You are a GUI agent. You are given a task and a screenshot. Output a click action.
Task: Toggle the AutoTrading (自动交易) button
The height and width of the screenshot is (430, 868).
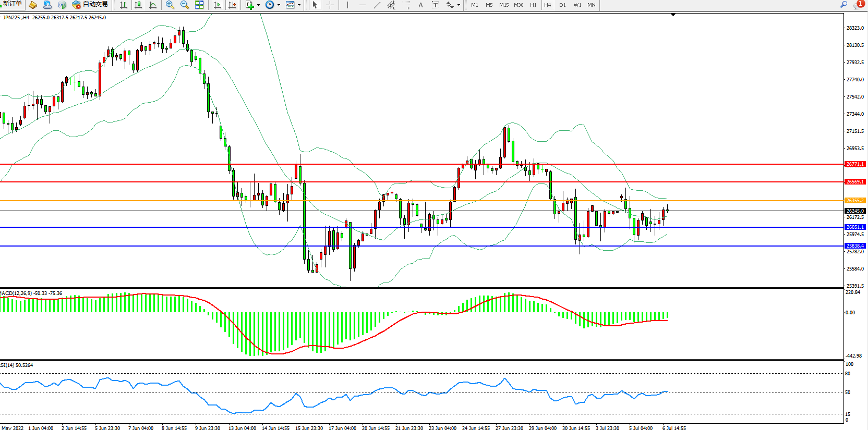[90, 5]
